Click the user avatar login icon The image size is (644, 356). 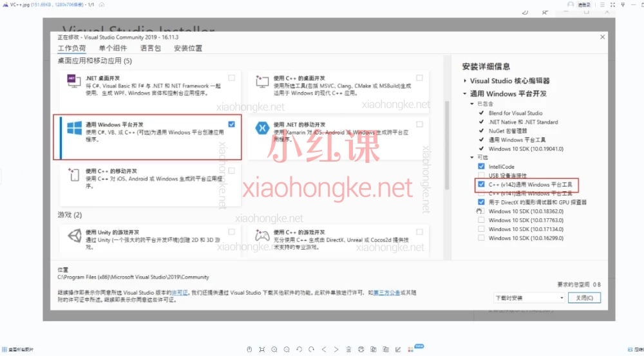(571, 4)
